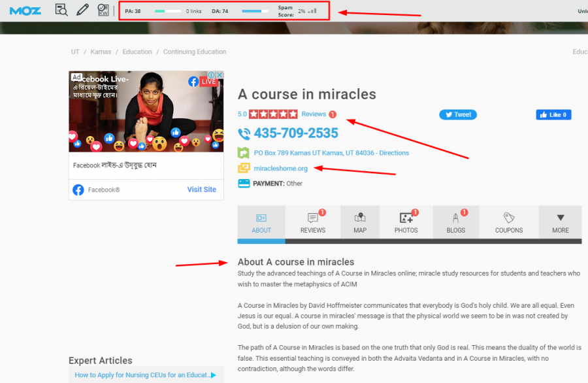Image resolution: width=588 pixels, height=383 pixels.
Task: Select the ABOUT tab
Action: [x=261, y=223]
